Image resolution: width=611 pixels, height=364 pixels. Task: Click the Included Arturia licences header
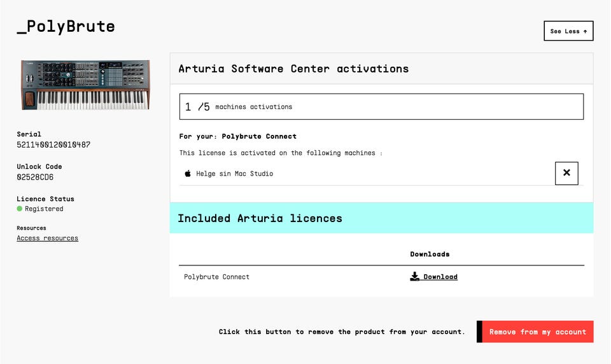(381, 218)
